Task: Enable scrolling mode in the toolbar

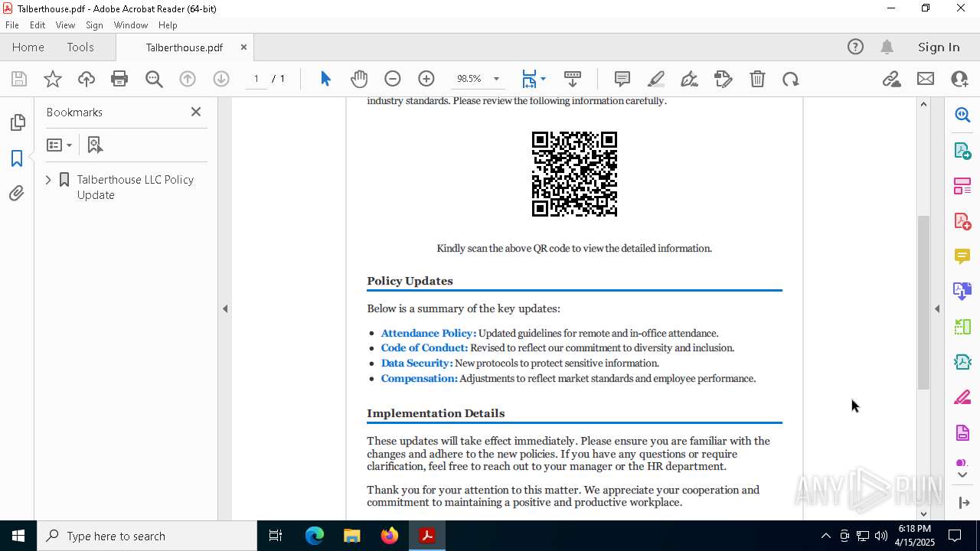Action: point(573,79)
